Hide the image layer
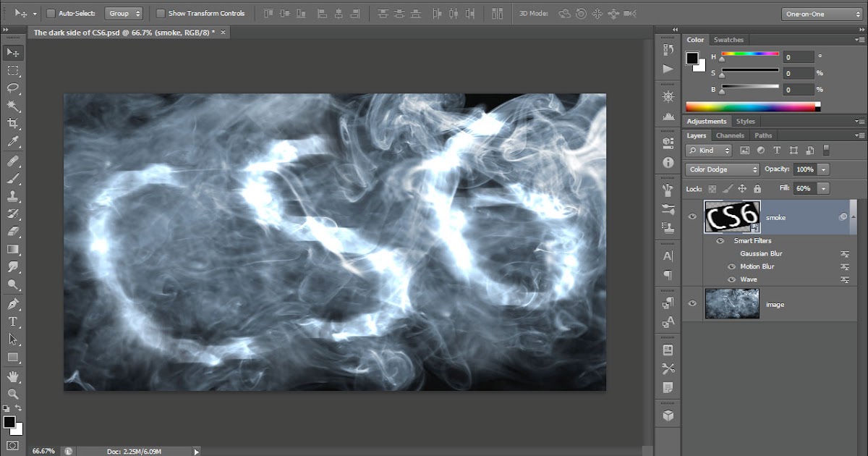The image size is (868, 456). [692, 304]
